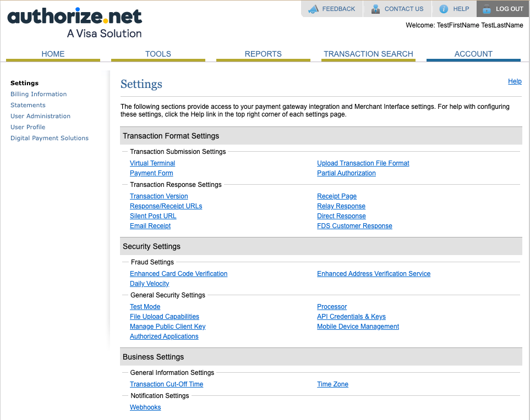
Task: Open Enhanced Card Code Verification link
Action: point(178,274)
